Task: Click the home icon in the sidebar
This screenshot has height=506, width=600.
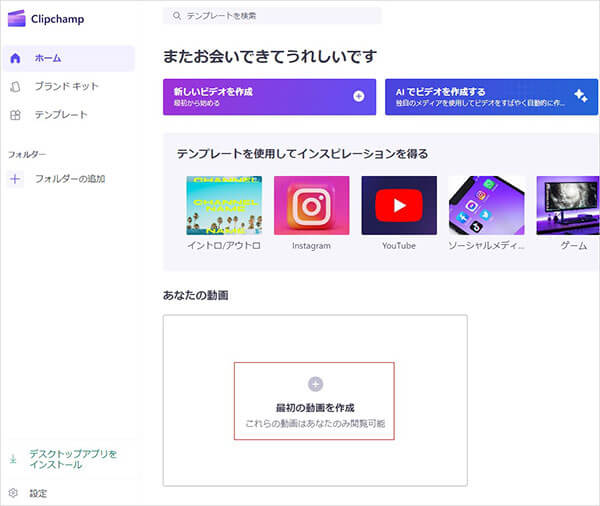Action: point(15,58)
